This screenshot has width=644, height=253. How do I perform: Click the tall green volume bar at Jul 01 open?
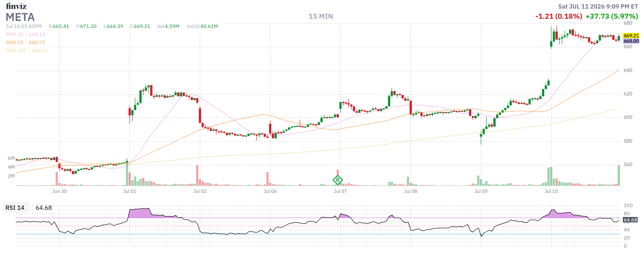tap(127, 175)
